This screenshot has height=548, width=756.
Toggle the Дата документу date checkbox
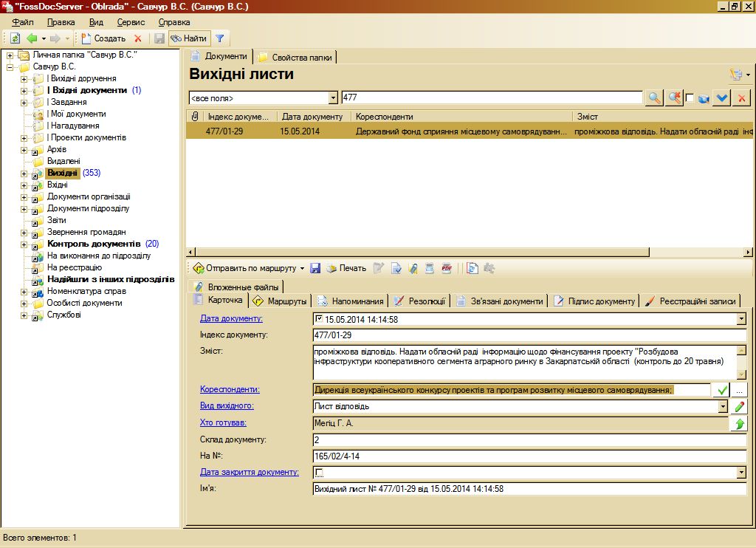coord(319,318)
